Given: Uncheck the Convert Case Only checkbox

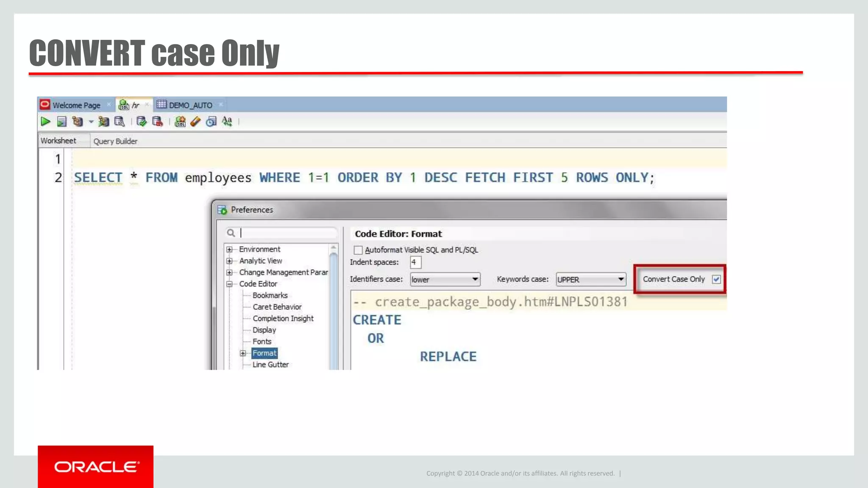Looking at the screenshot, I should tap(716, 280).
